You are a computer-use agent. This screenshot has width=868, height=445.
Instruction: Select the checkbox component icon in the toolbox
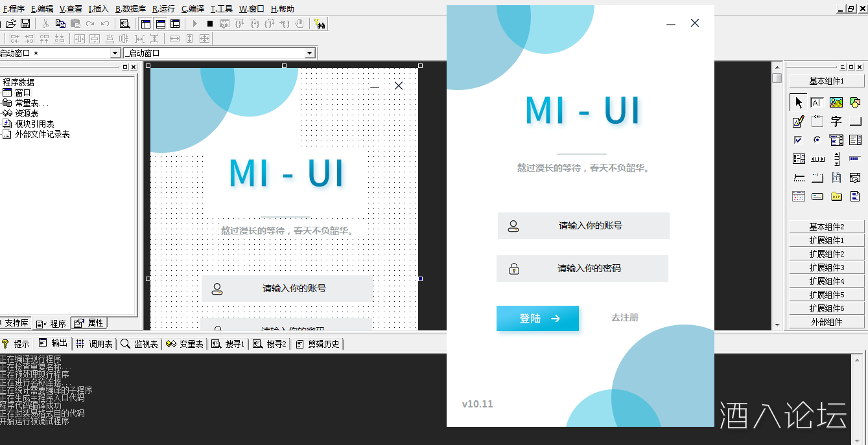click(x=798, y=140)
